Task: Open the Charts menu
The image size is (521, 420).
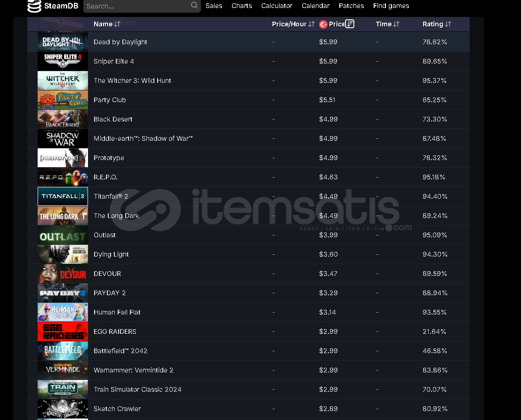Action: tap(241, 6)
